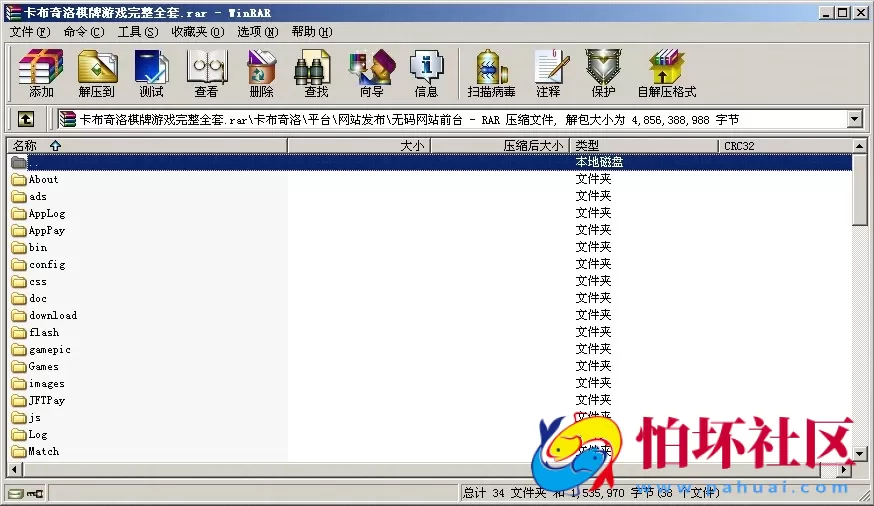Go up one folder level button
874x506 pixels.
coord(26,119)
